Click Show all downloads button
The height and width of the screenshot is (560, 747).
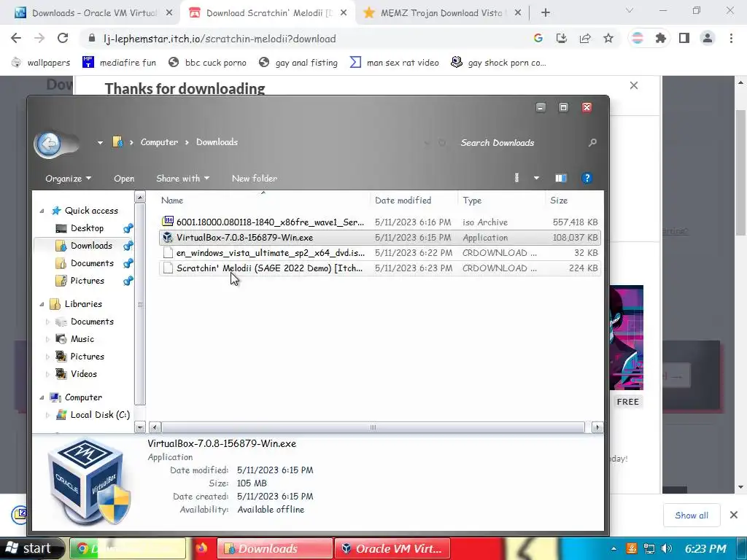pyautogui.click(x=692, y=516)
